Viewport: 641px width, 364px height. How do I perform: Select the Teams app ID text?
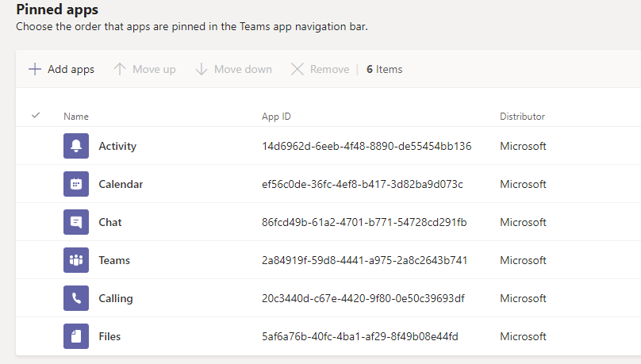[x=364, y=260]
